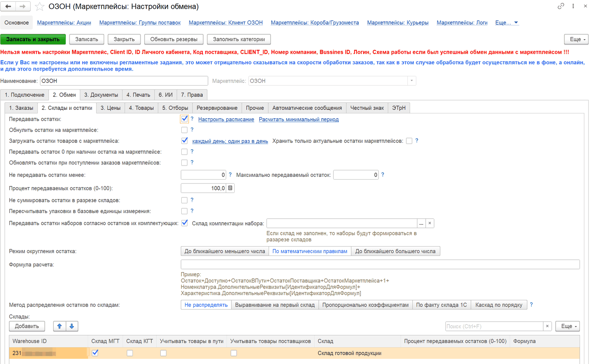Go back using the left arrow
590x364 pixels.
click(8, 6)
